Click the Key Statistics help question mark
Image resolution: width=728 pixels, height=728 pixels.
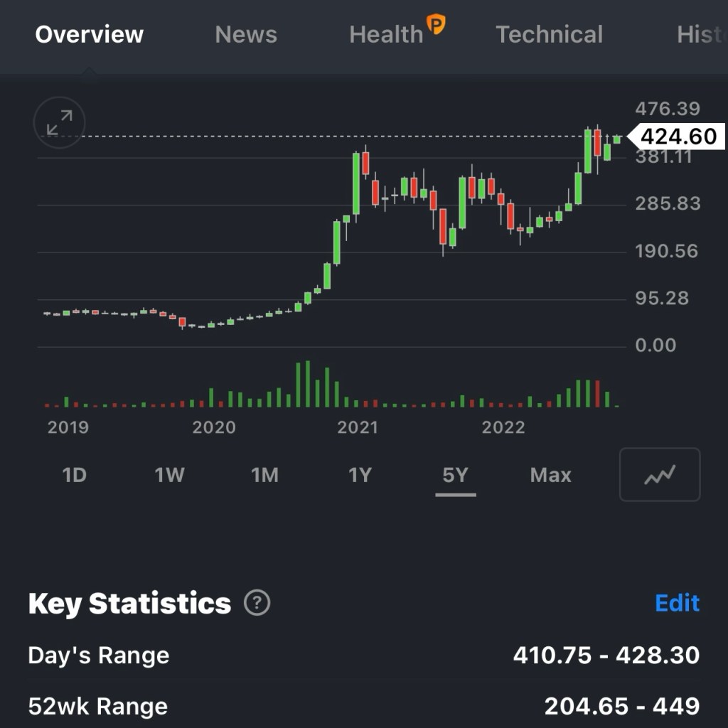[x=257, y=603]
